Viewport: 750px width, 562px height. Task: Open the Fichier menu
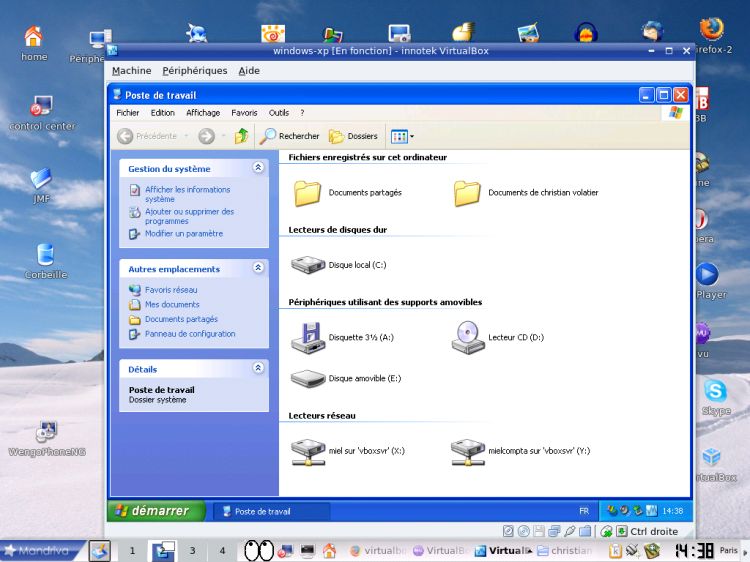tap(128, 113)
